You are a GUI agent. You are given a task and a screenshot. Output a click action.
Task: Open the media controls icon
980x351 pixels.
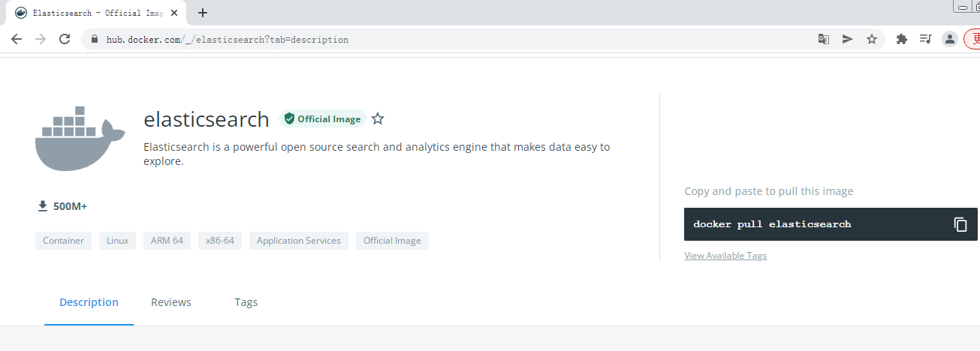926,39
